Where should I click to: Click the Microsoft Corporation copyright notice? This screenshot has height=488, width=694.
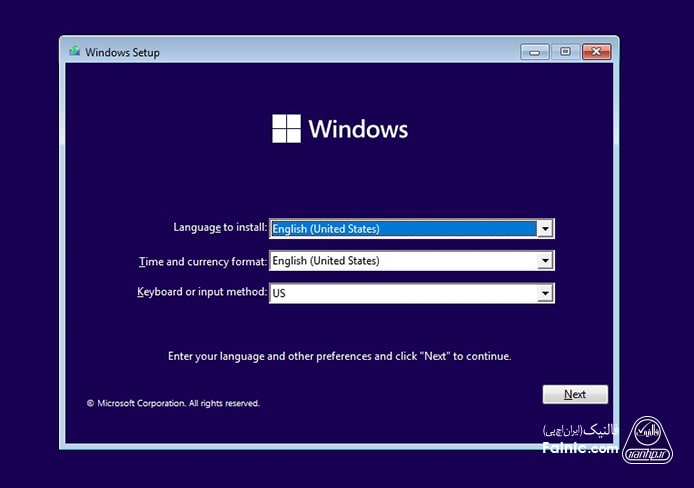pos(173,403)
